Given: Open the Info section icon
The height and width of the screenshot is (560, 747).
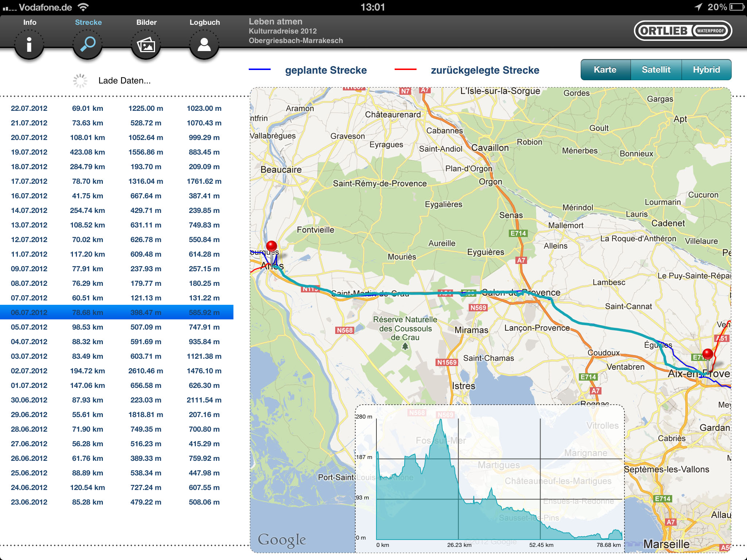Looking at the screenshot, I should tap(29, 44).
